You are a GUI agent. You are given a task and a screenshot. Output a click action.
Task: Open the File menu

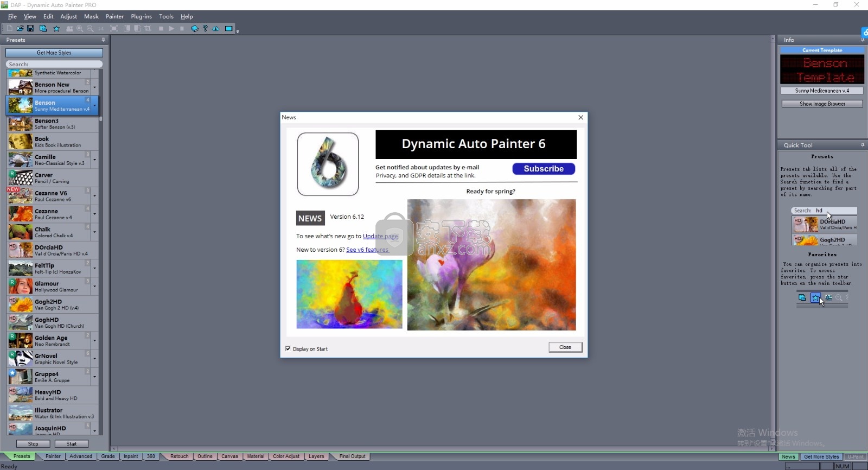12,16
